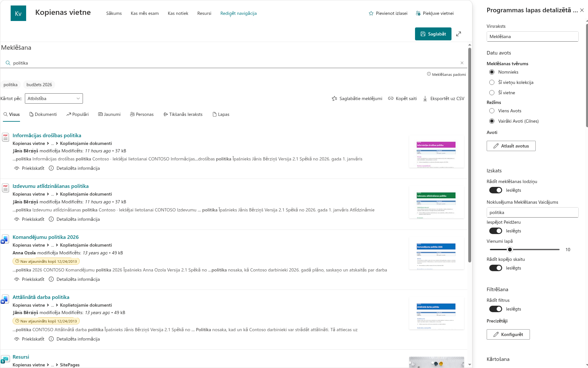
Task: Click the Detalizēta informācija icon for Komandējumu politika 2026
Action: 51,279
